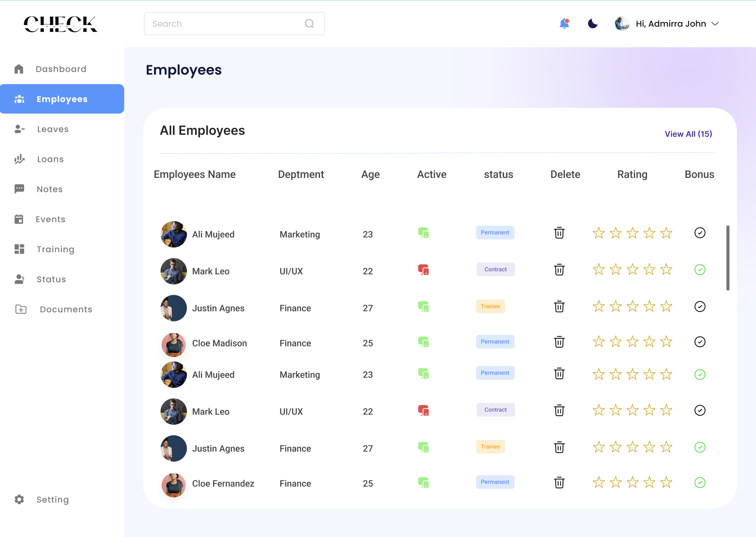Click the Check Point logo

pos(61,24)
